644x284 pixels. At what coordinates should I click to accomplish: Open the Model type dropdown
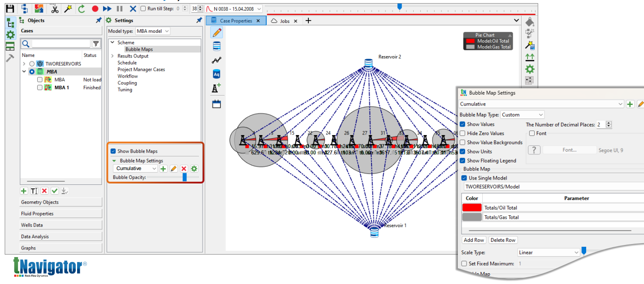pyautogui.click(x=153, y=31)
